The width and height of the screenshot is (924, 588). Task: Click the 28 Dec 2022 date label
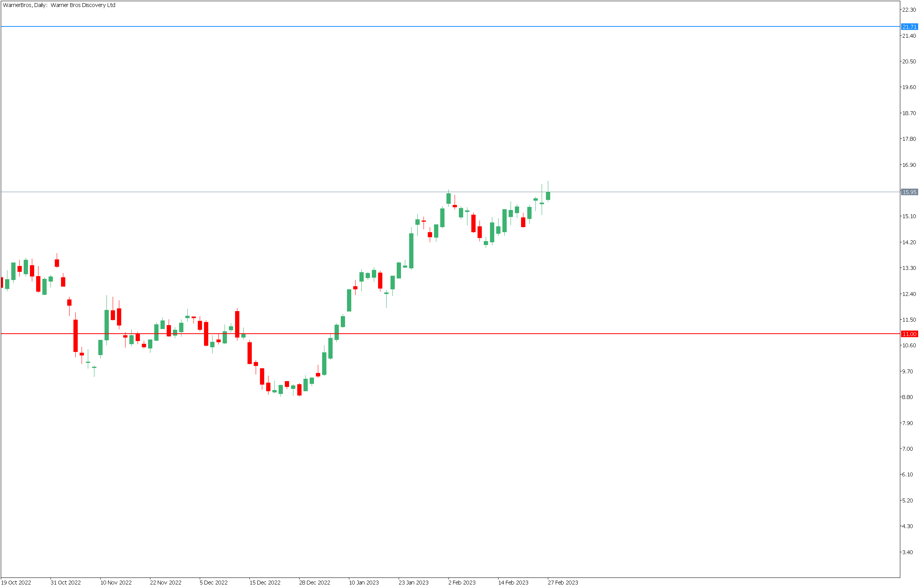315,582
